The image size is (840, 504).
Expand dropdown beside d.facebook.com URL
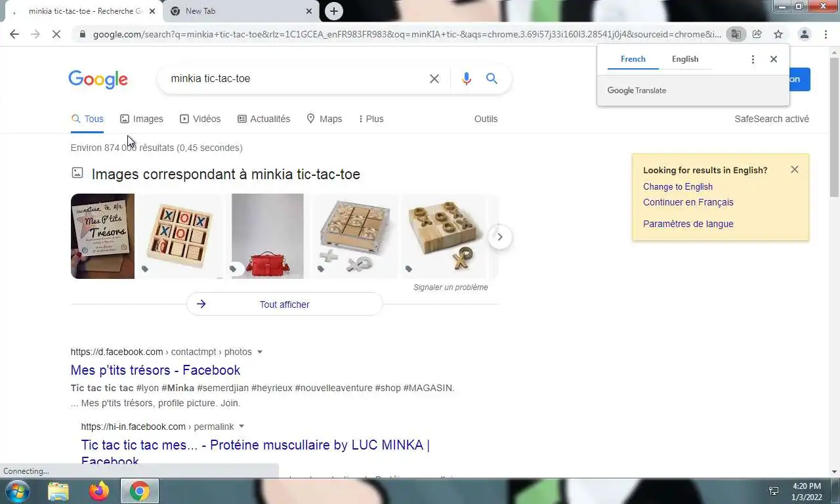pyautogui.click(x=260, y=352)
